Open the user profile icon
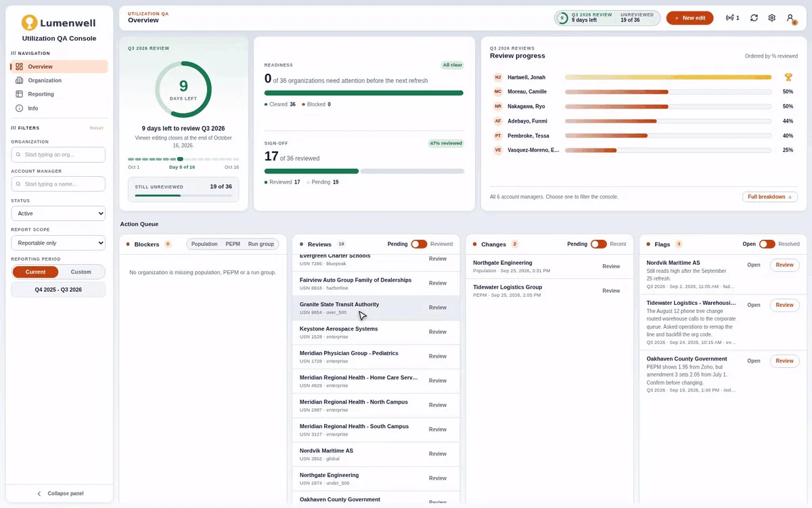This screenshot has height=508, width=812. tap(790, 18)
